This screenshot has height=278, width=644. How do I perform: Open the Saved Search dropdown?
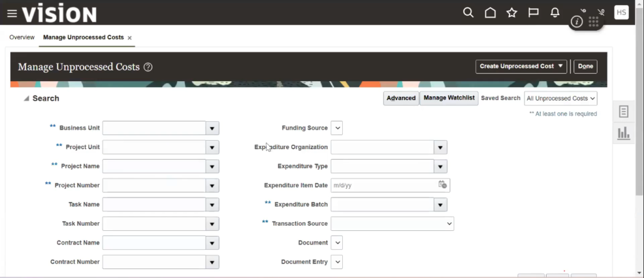[560, 98]
